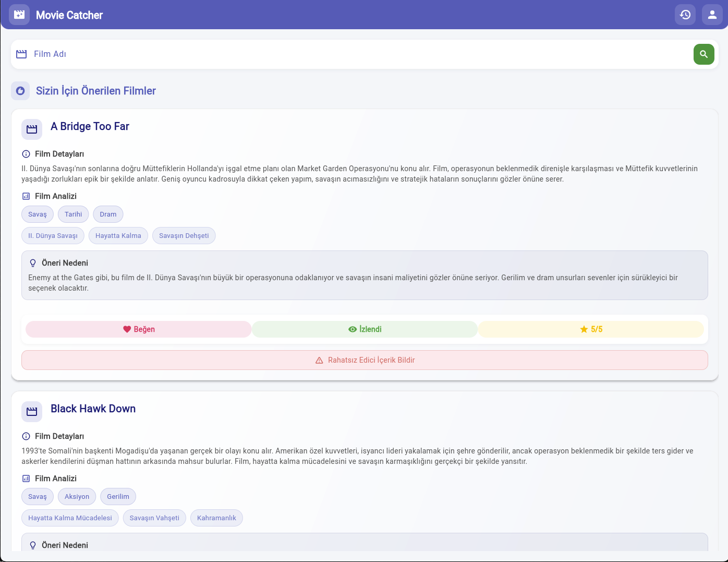728x562 pixels.
Task: Click the green search button
Action: 704,54
